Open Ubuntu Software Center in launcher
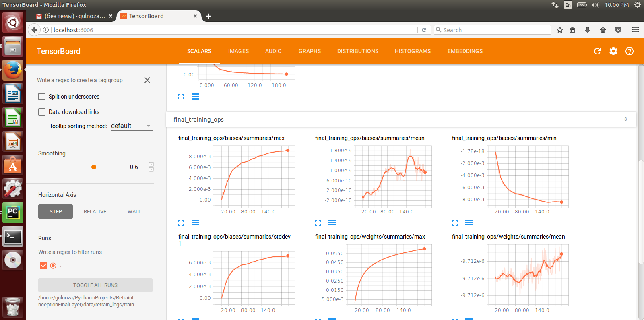The width and height of the screenshot is (644, 320). coord(13,165)
